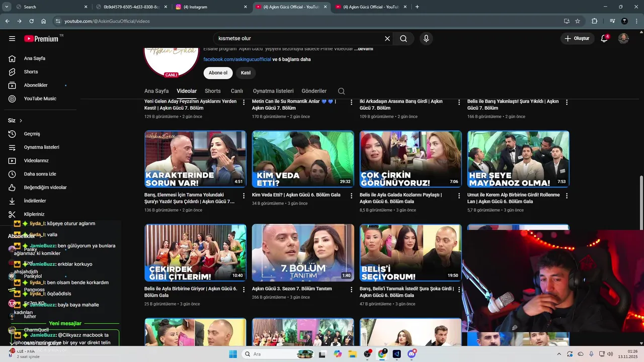Reload the page in browser
The width and height of the screenshot is (644, 362).
[x=31, y=21]
